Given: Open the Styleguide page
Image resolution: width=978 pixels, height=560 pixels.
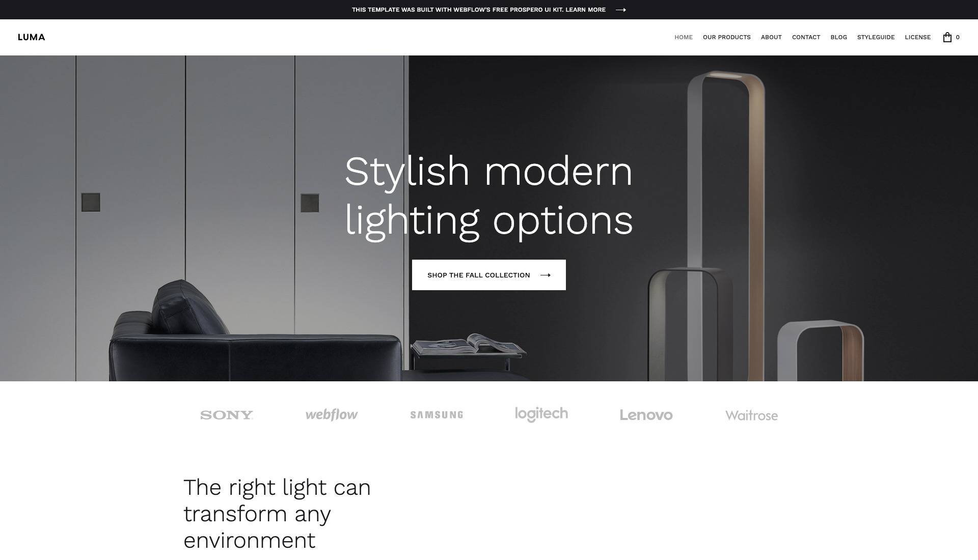Looking at the screenshot, I should pyautogui.click(x=876, y=37).
